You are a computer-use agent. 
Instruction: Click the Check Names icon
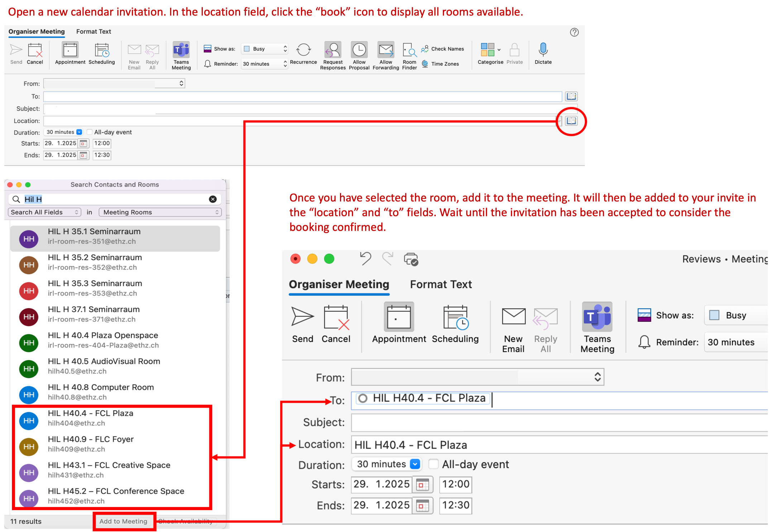click(x=425, y=49)
